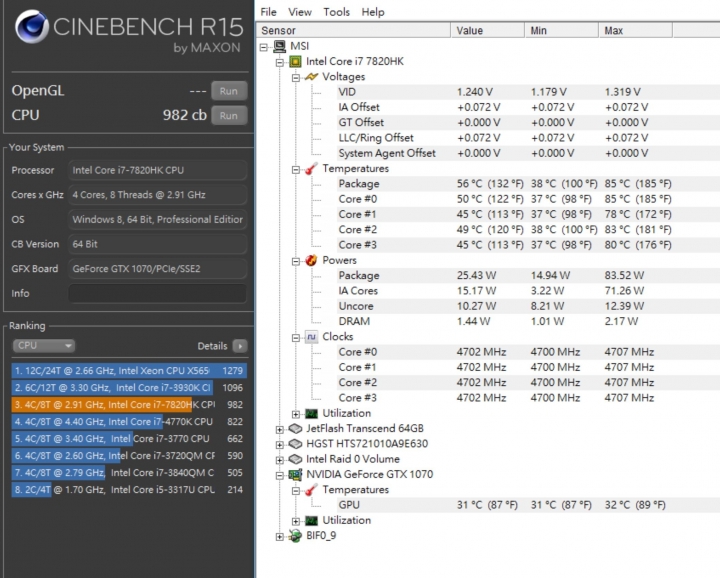Collapse the Intel Core i7 7820HK node
The image size is (720, 578).
pyautogui.click(x=280, y=62)
